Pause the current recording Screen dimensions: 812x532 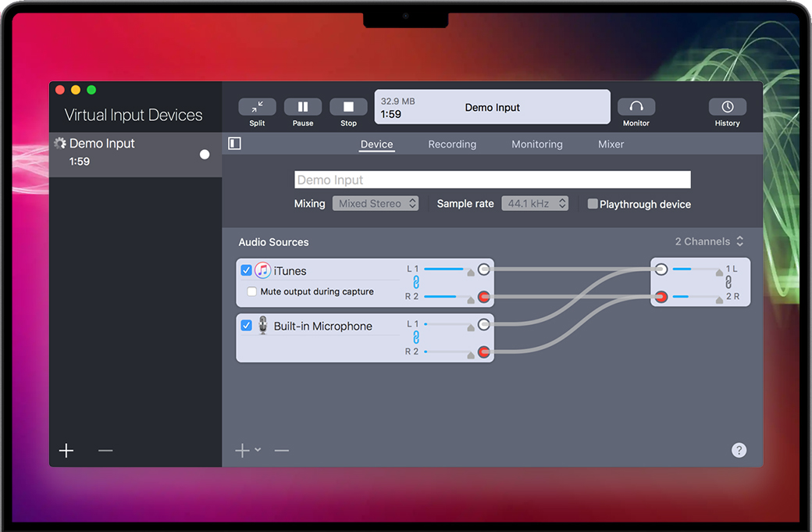pos(303,107)
